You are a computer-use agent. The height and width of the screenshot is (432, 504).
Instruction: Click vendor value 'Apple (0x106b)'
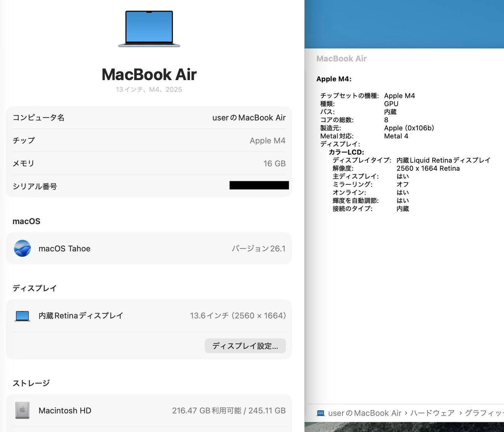pos(409,128)
